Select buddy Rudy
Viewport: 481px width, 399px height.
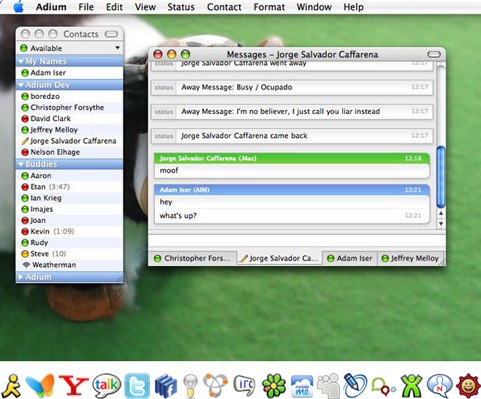click(69, 242)
